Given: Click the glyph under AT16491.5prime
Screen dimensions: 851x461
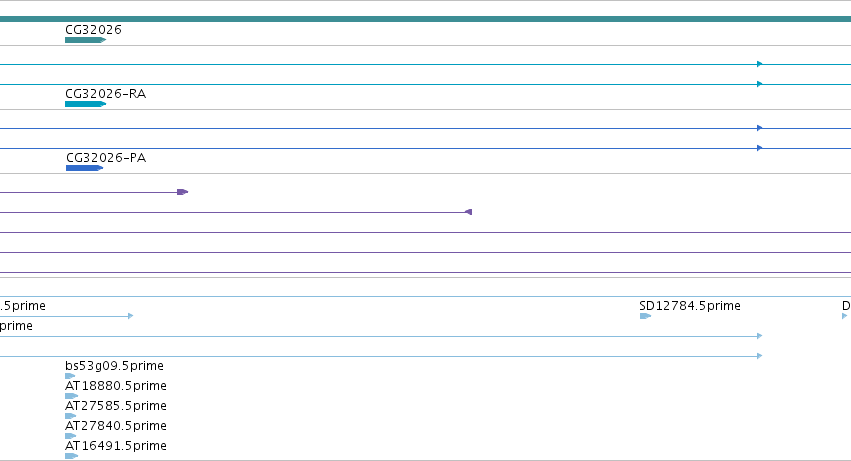Looking at the screenshot, I should tap(71, 456).
